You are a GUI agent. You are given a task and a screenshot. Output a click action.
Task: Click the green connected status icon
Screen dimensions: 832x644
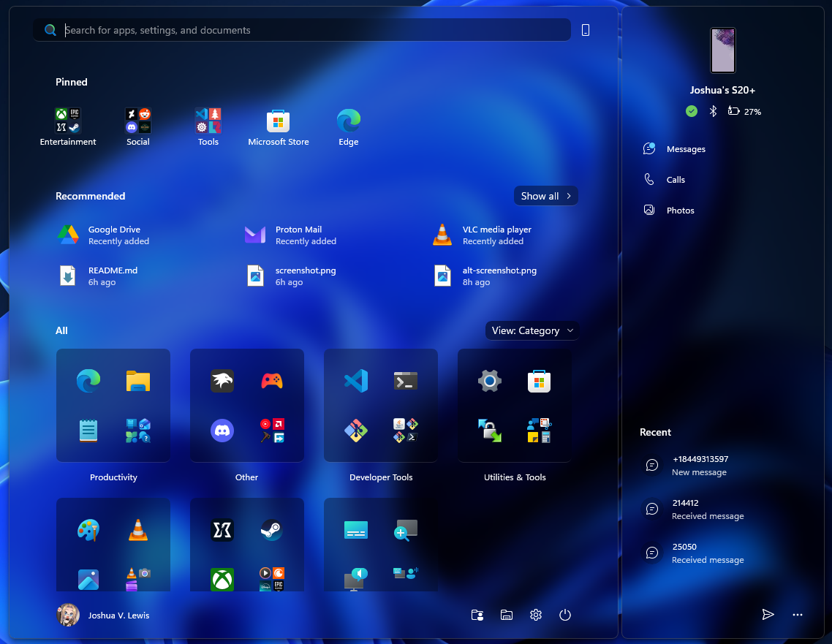[692, 111]
